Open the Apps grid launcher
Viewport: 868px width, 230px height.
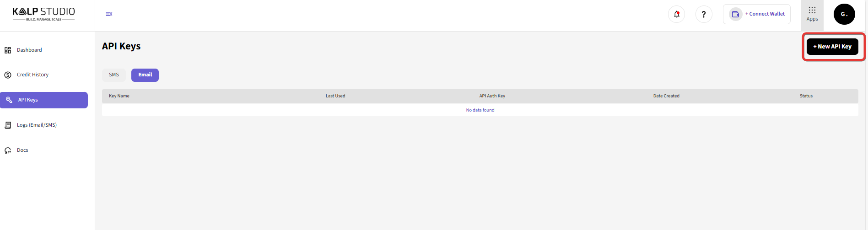pyautogui.click(x=812, y=14)
